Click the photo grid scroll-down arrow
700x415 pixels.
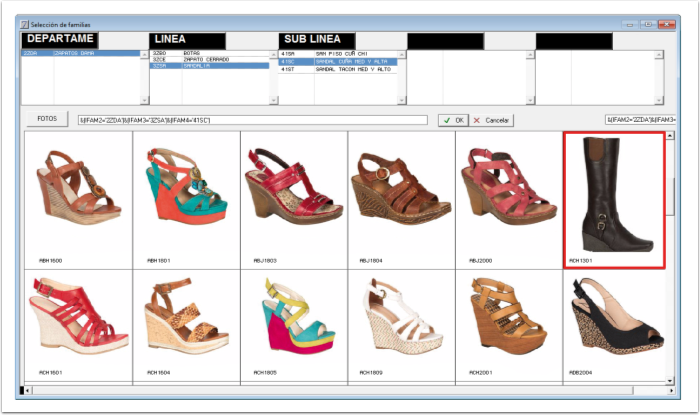[x=670, y=381]
